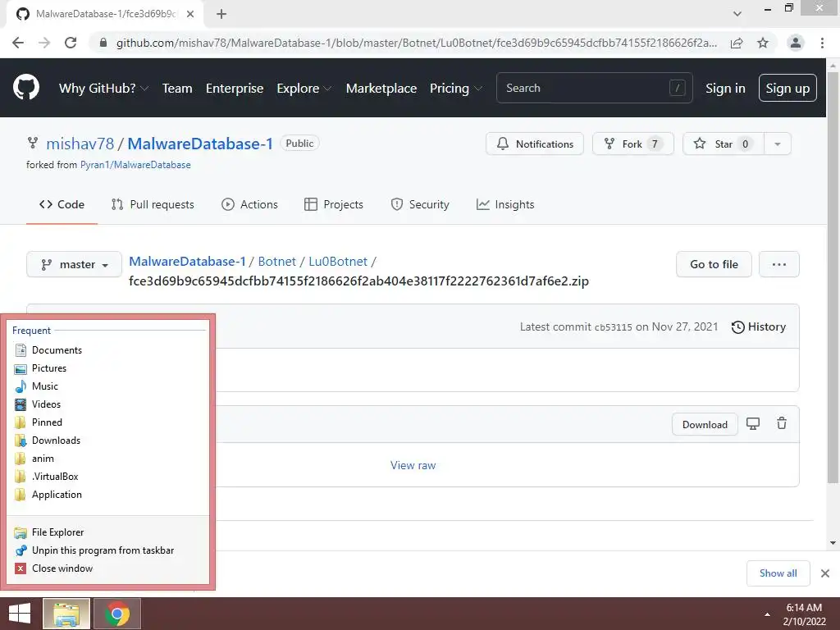Open the Lu0Botnet breadcrumb folder

338,262
